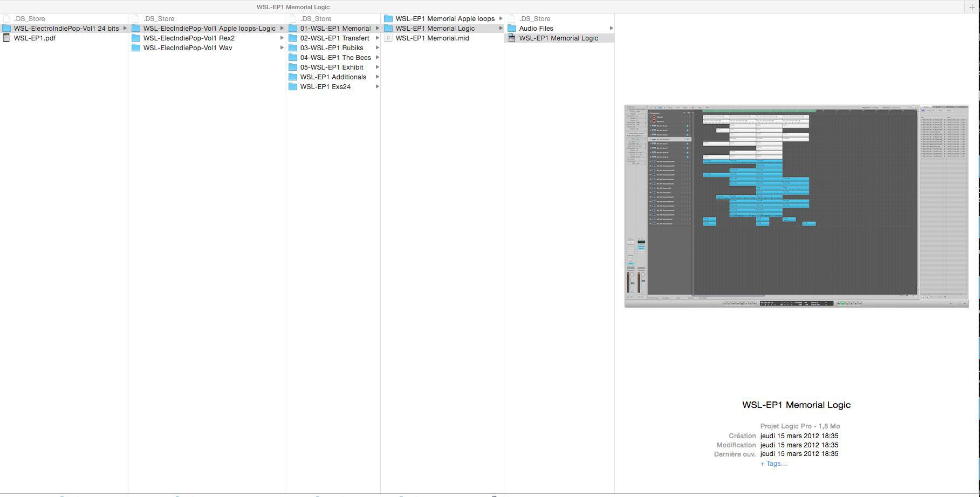Click the WSL-ElectroIndiePop-Vol1 24 bits folder icon

[x=6, y=28]
